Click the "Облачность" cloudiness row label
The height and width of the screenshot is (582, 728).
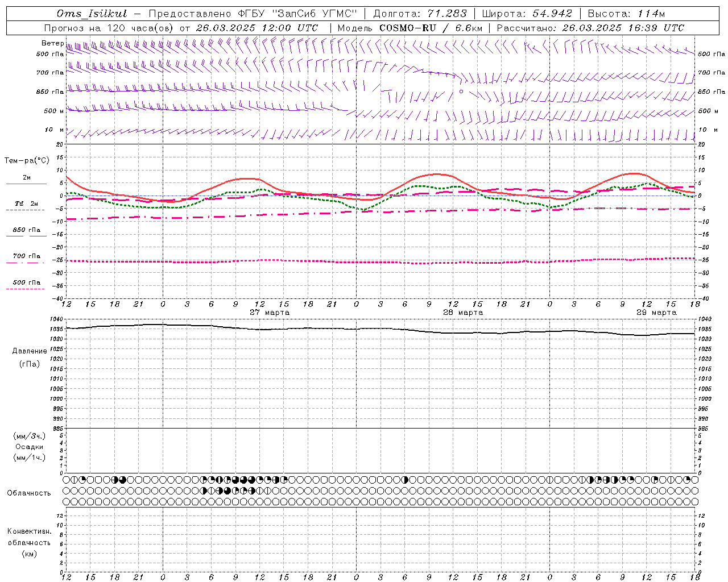[x=29, y=493]
